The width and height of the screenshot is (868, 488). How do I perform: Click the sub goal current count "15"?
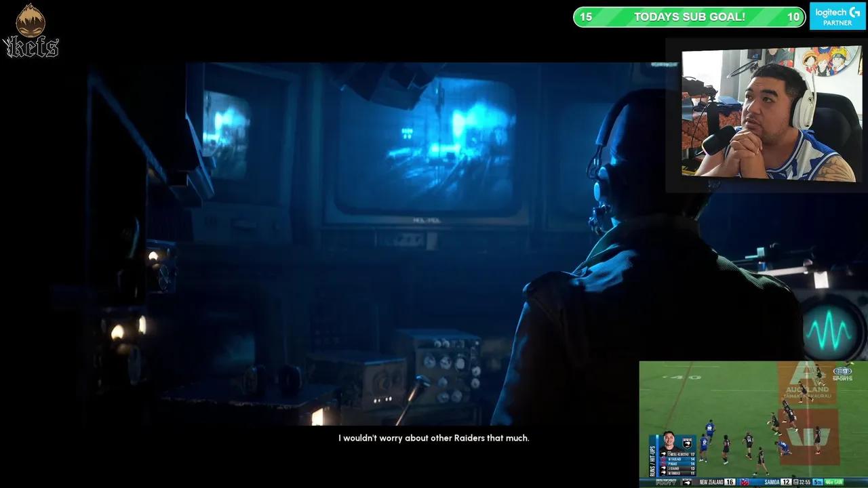(586, 17)
